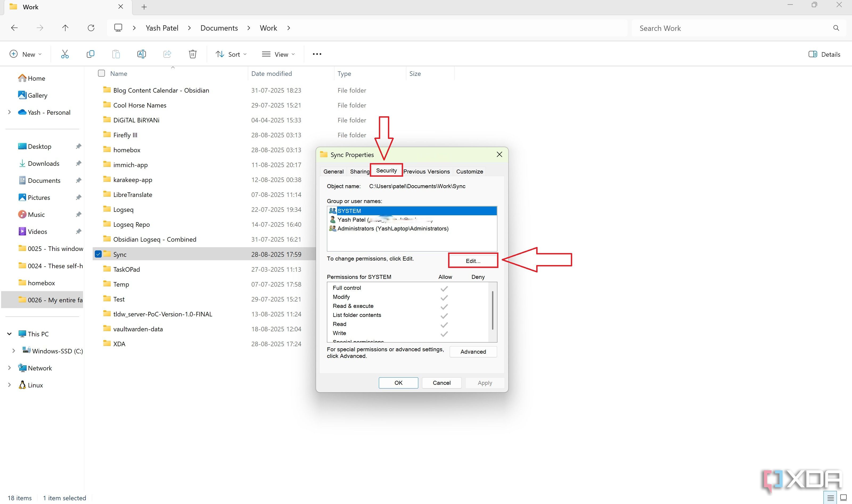Select the Paste toolbar icon
This screenshot has width=852, height=504.
click(116, 54)
